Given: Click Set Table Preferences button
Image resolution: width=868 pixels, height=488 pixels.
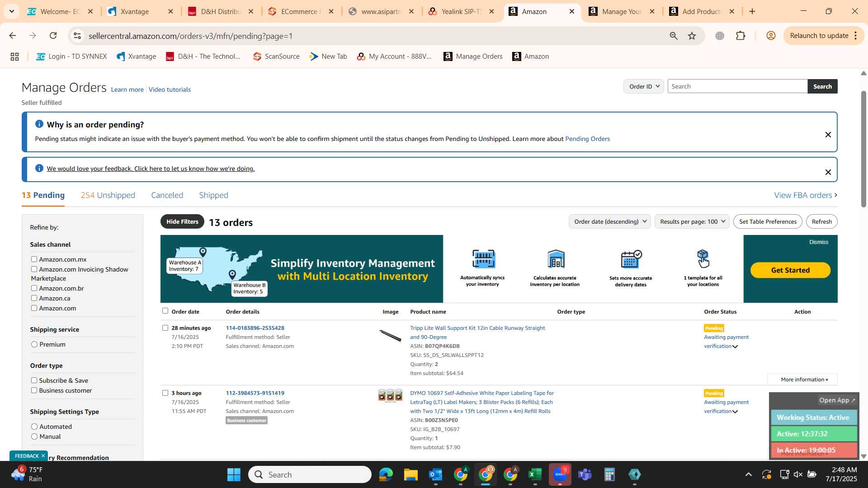Looking at the screenshot, I should pos(768,221).
